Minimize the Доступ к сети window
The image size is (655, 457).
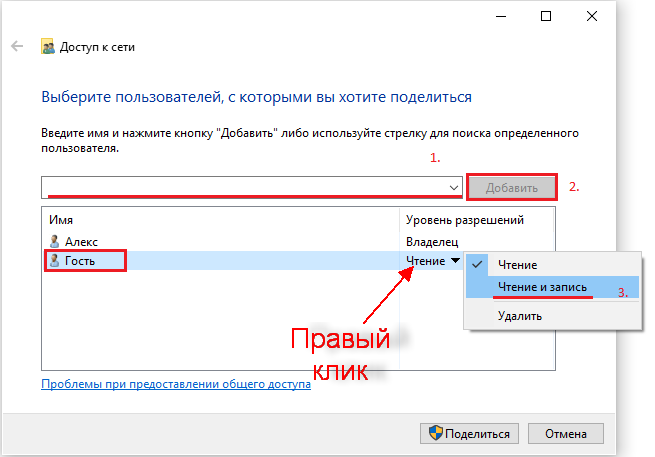[501, 16]
